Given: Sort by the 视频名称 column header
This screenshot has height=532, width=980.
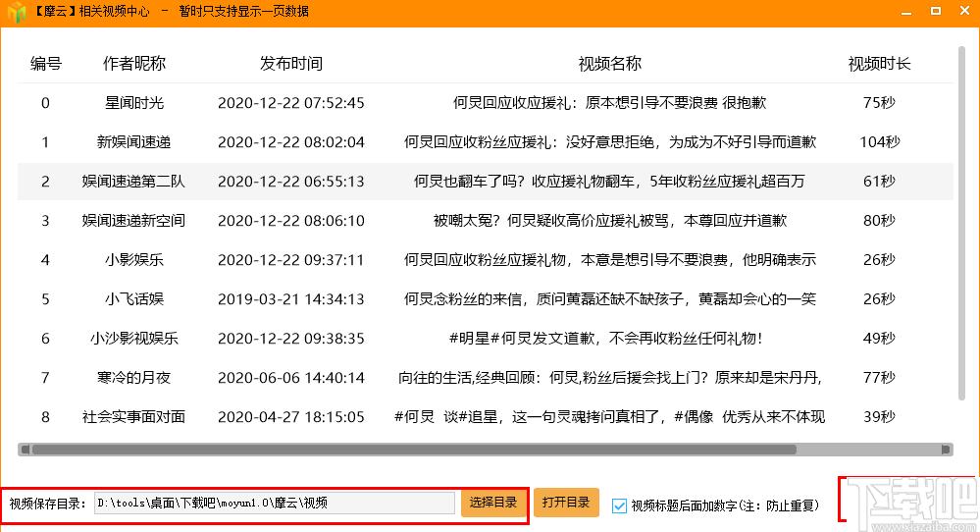Looking at the screenshot, I should pos(609,64).
